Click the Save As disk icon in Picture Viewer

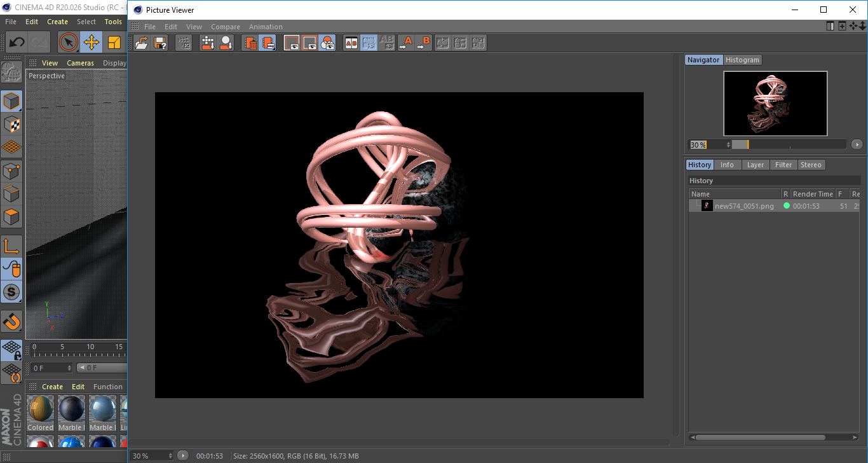160,43
